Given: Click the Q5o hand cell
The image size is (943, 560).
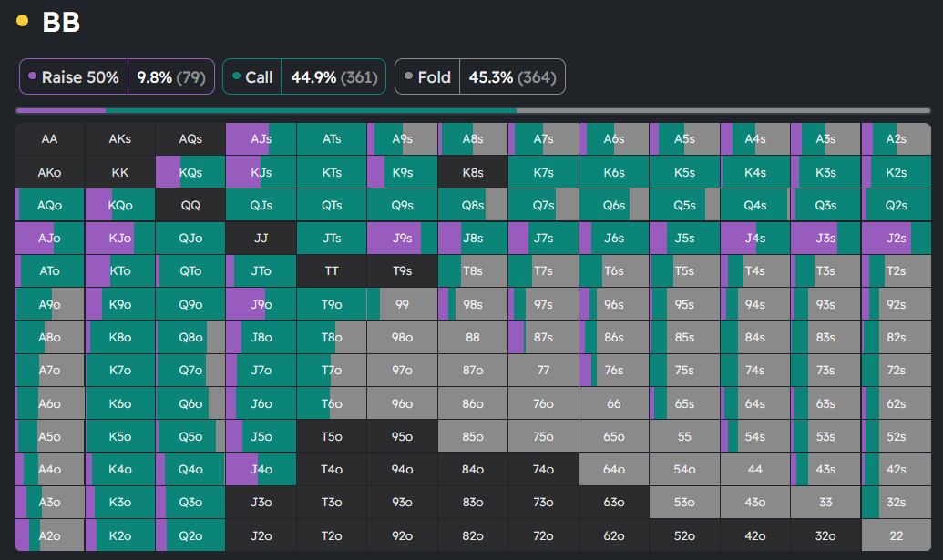Looking at the screenshot, I should coord(190,436).
